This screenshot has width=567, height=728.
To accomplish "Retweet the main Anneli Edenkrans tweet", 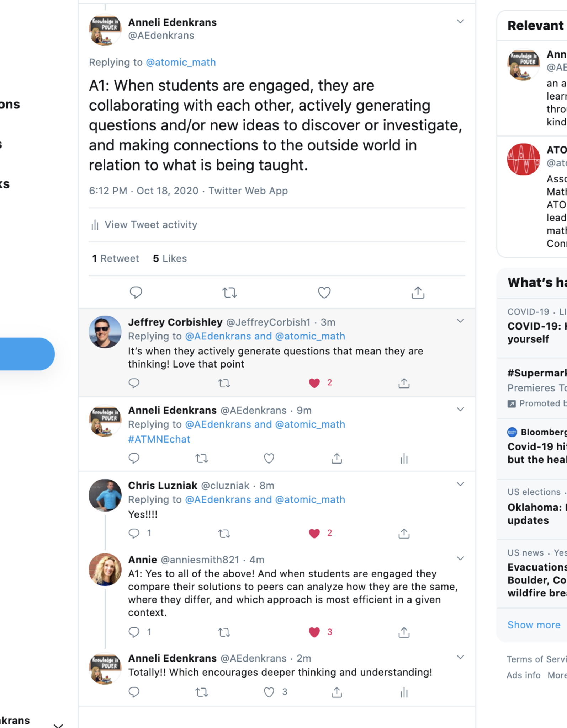I will pyautogui.click(x=229, y=293).
